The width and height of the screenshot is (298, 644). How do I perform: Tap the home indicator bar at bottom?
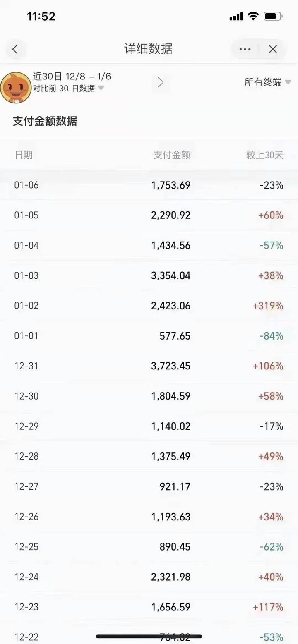tap(149, 636)
